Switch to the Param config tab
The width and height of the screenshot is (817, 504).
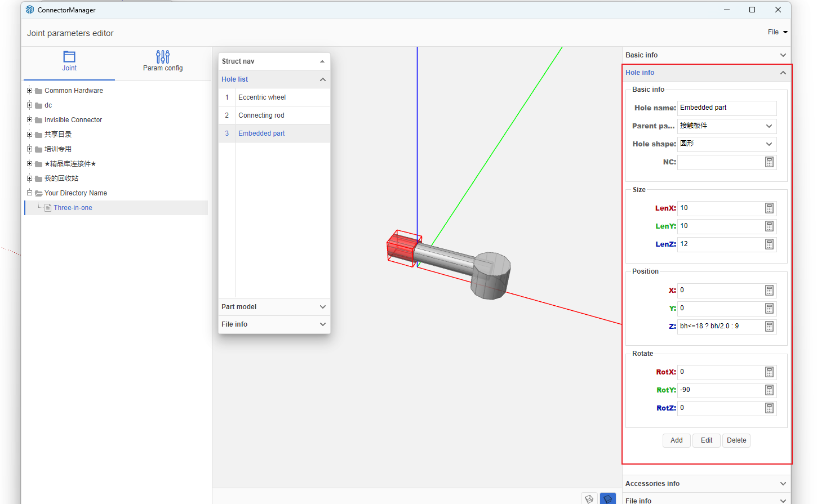pos(163,61)
